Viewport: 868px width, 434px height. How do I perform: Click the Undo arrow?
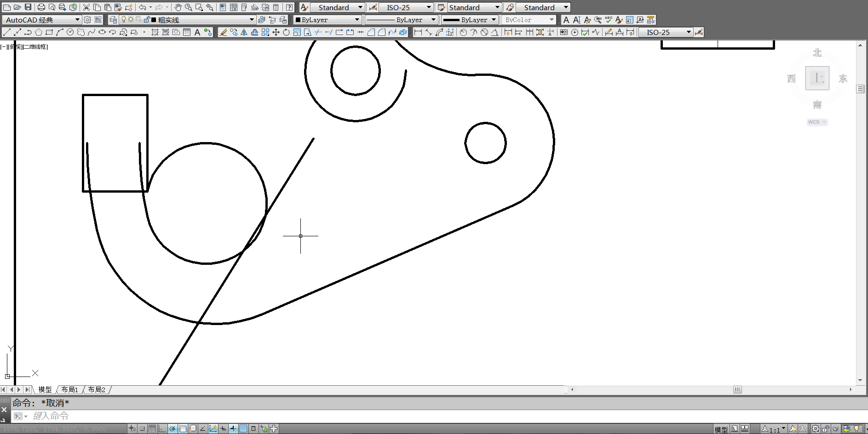coord(143,7)
